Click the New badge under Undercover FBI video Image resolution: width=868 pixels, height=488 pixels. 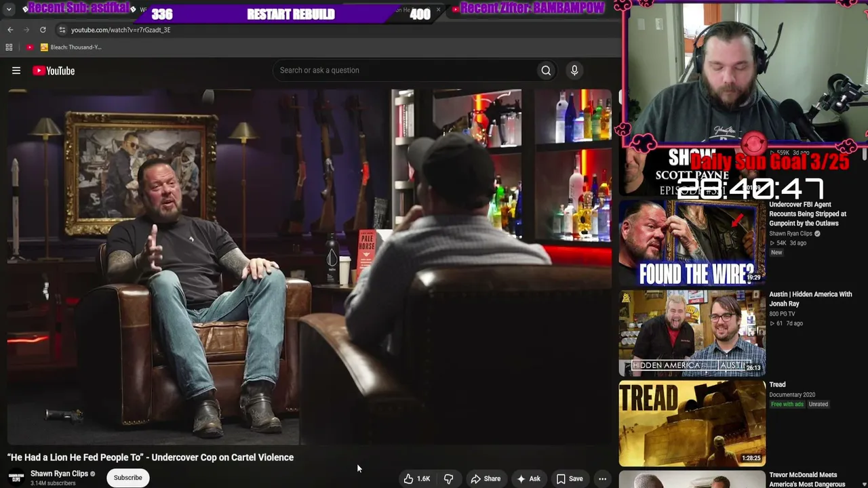[x=776, y=253]
